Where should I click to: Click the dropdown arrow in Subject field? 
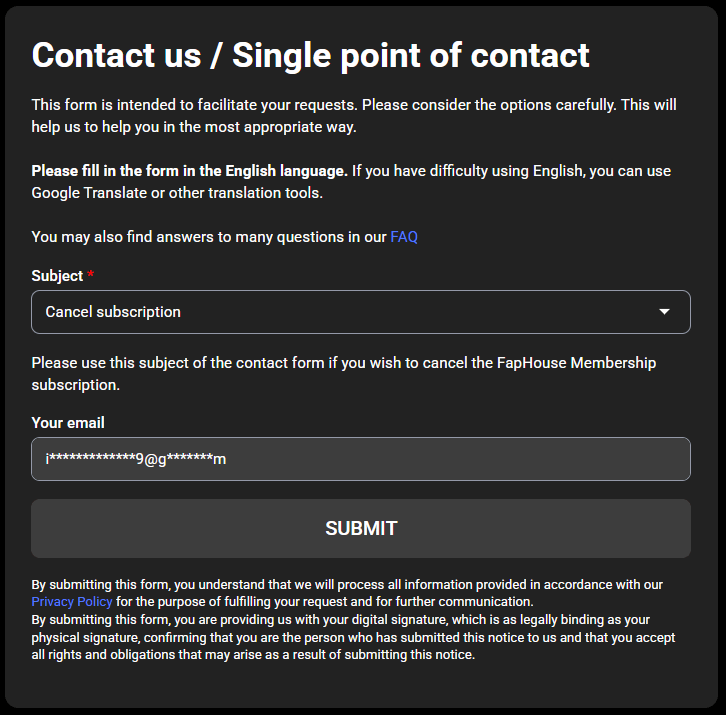click(664, 312)
